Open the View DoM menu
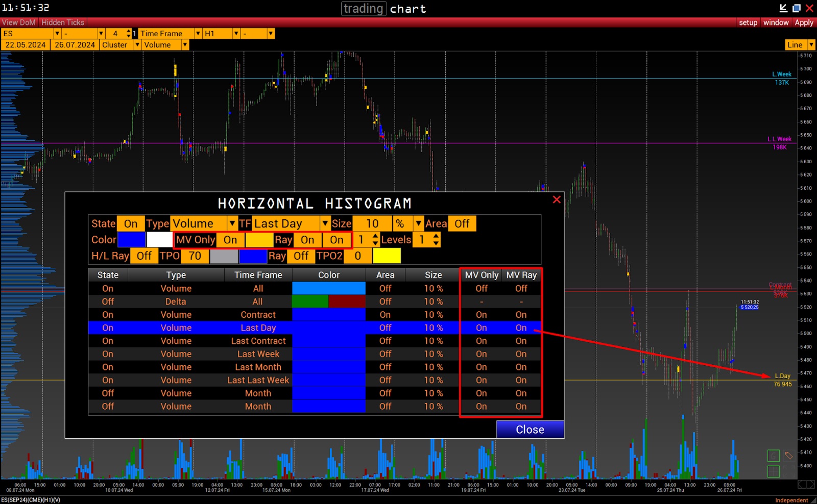 (x=19, y=22)
